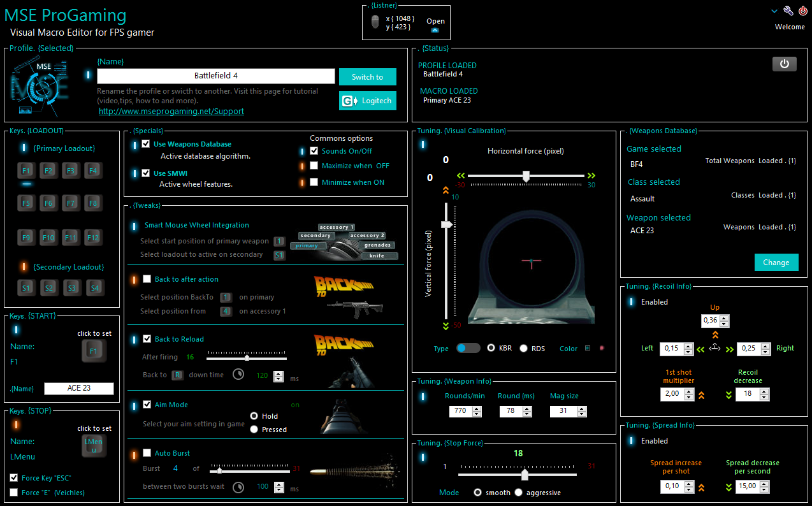Click the red power exit icon
The height and width of the screenshot is (506, 812).
click(x=802, y=11)
